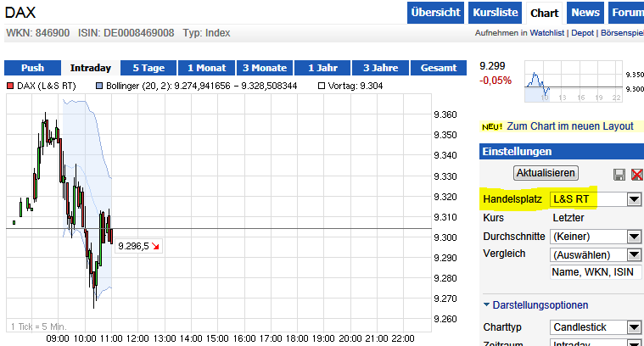Open the Charttyp Candlestick dropdown
The height and width of the screenshot is (346, 644).
coord(595,327)
